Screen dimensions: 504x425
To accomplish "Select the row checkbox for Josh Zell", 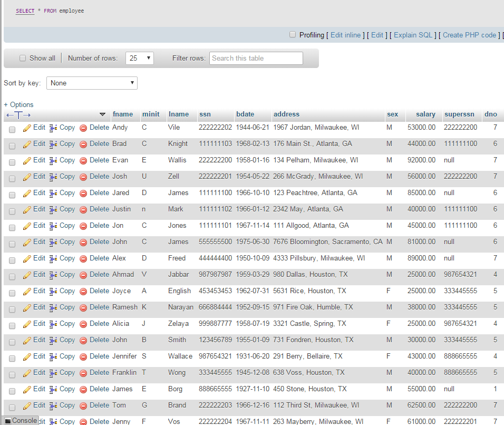I will click(12, 179).
